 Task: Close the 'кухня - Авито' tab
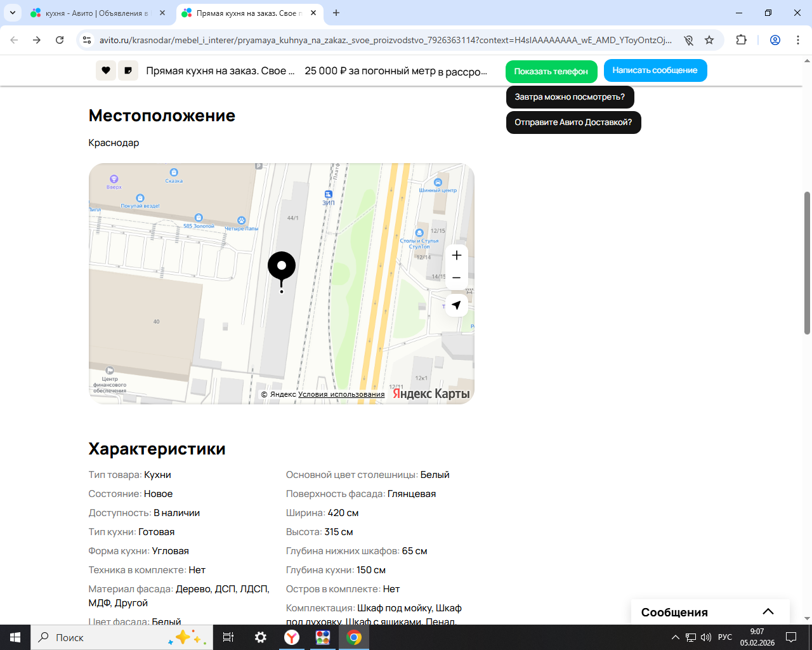[x=162, y=13]
